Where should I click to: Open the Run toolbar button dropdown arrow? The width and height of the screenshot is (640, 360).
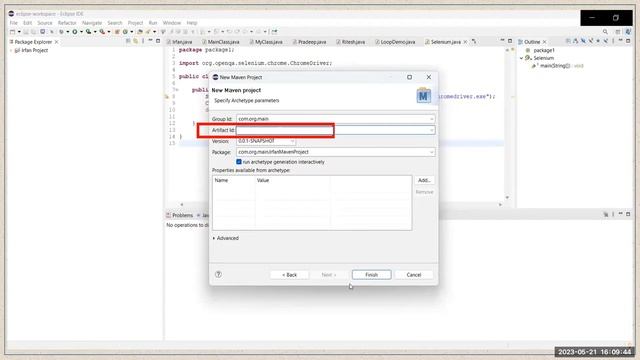pos(81,32)
